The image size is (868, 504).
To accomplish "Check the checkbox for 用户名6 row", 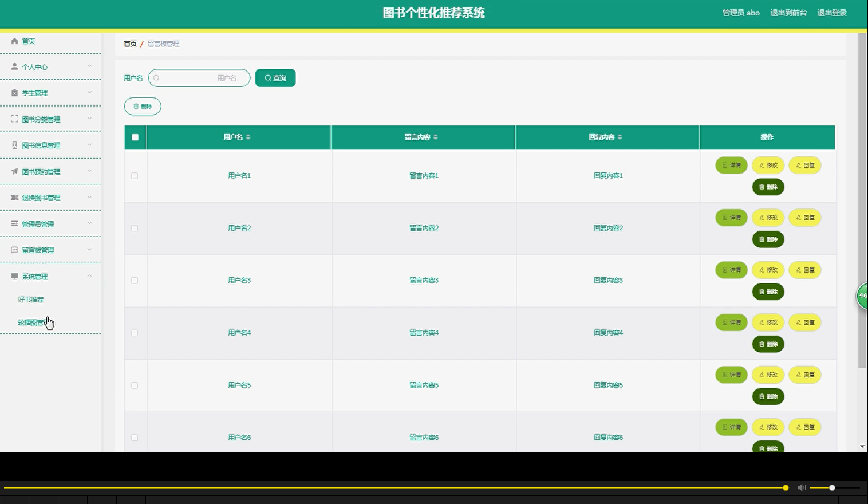I will [135, 438].
